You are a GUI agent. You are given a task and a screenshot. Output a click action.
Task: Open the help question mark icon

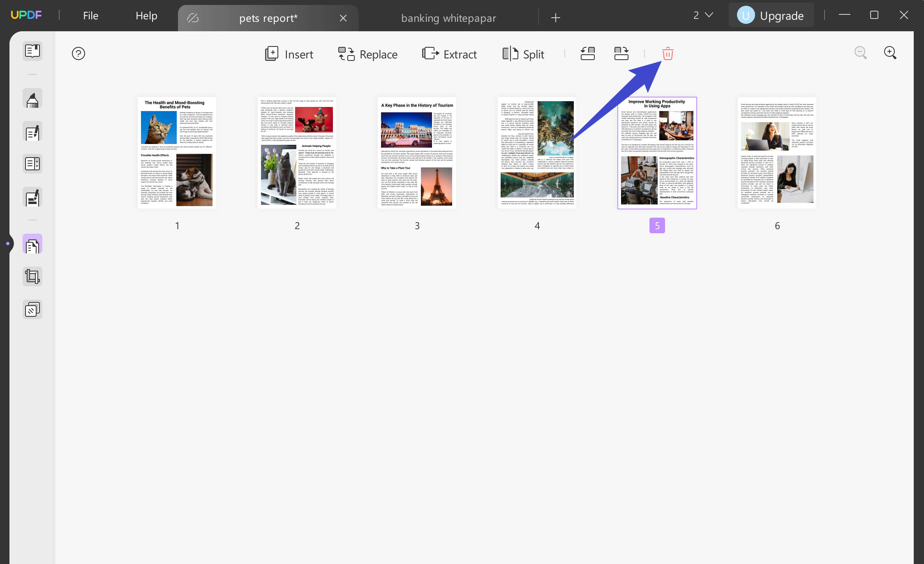pyautogui.click(x=79, y=53)
